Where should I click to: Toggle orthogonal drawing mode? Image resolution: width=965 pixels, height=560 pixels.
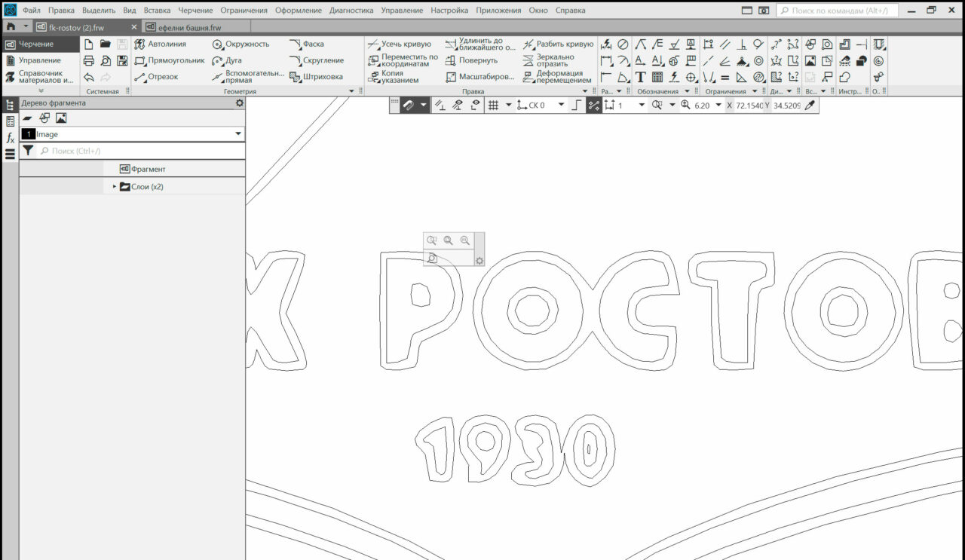(x=577, y=106)
